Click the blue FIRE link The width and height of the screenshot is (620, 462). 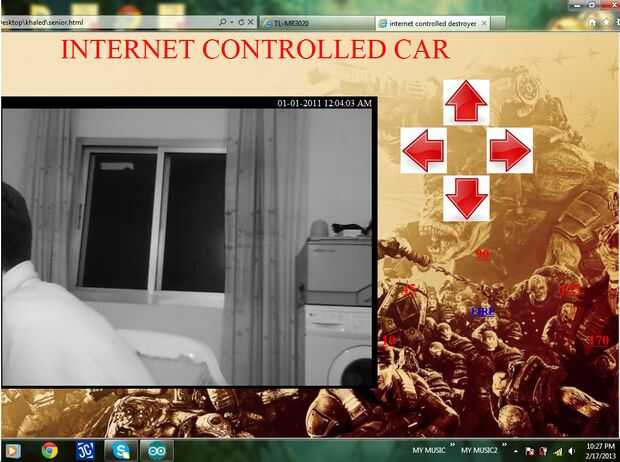(482, 312)
